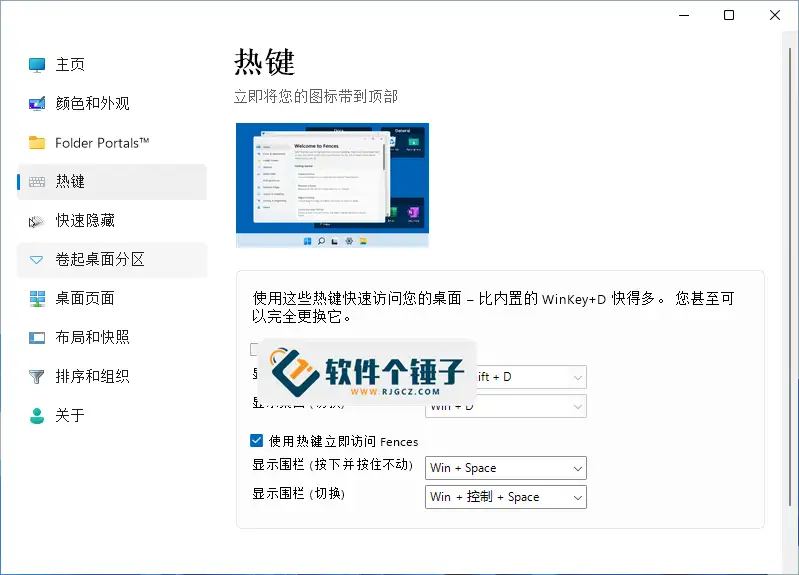Screen dimensions: 799x575
Task: Open 卷起桌面分区 settings
Action: click(x=112, y=260)
